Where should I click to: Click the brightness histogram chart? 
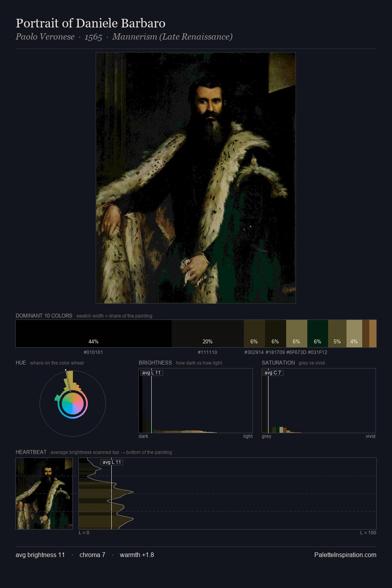pyautogui.click(x=196, y=401)
